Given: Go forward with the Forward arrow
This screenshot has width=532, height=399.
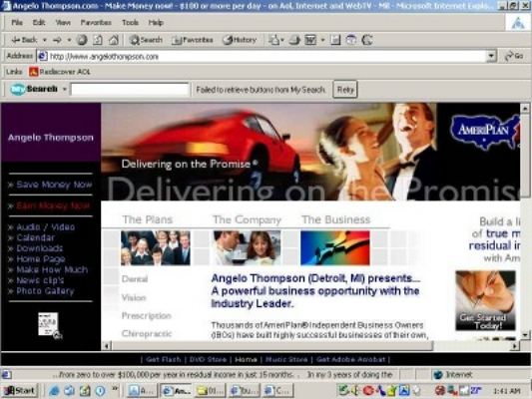Looking at the screenshot, I should tap(57, 40).
